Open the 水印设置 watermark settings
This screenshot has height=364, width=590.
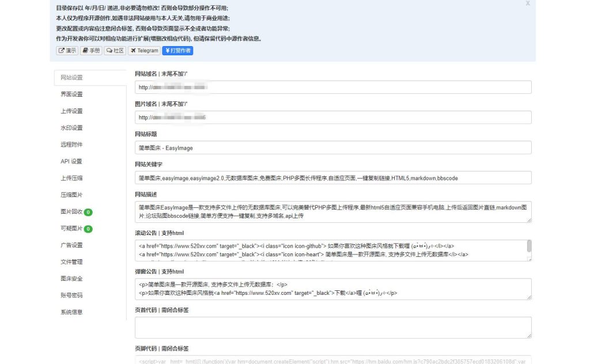(71, 127)
